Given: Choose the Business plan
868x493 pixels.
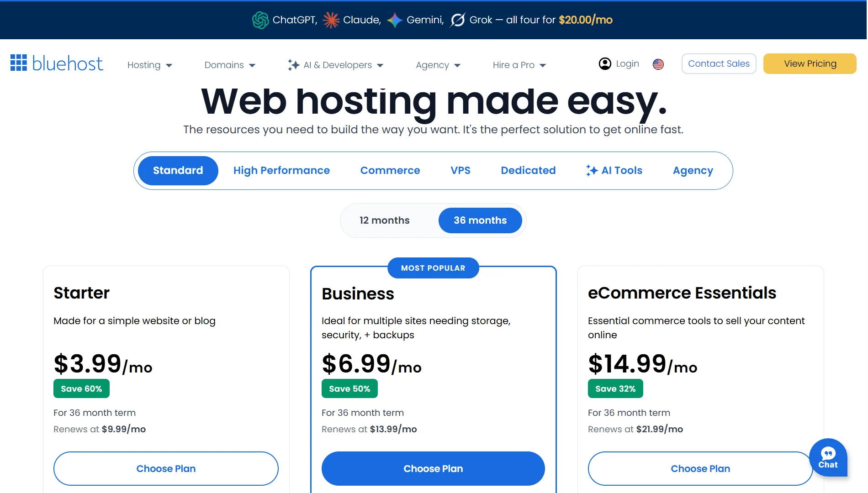Looking at the screenshot, I should coord(433,468).
